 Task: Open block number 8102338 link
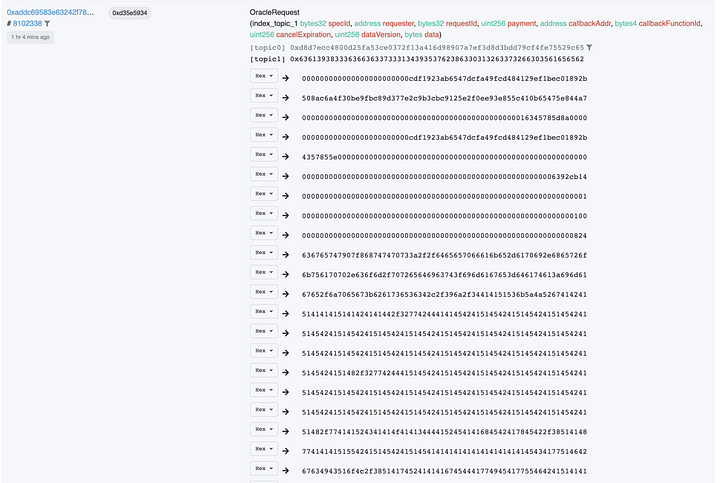tap(27, 23)
